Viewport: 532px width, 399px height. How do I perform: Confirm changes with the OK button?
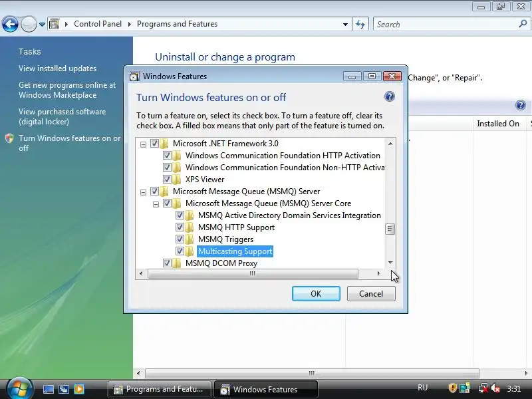pyautogui.click(x=316, y=293)
